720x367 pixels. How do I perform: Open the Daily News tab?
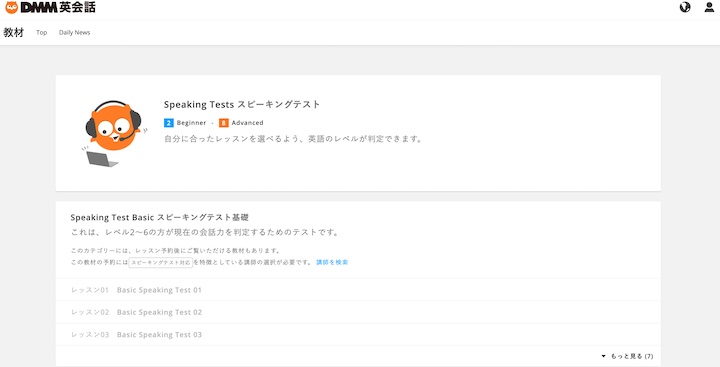(x=74, y=33)
